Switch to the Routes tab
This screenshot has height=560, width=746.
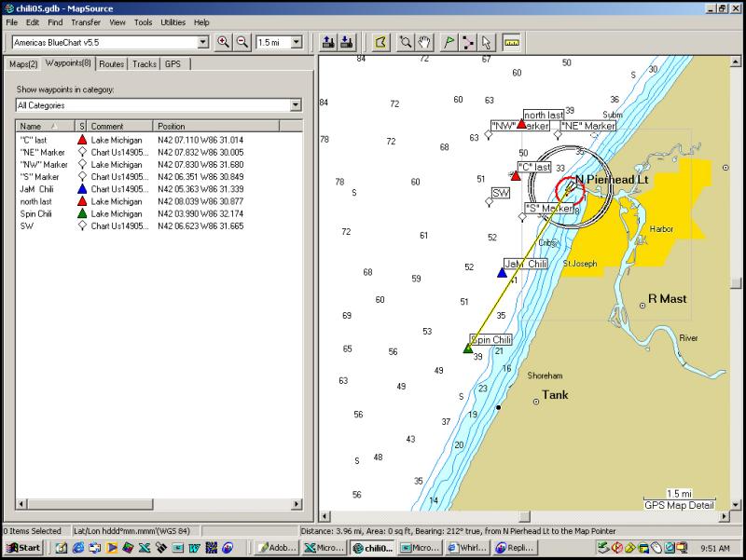111,64
